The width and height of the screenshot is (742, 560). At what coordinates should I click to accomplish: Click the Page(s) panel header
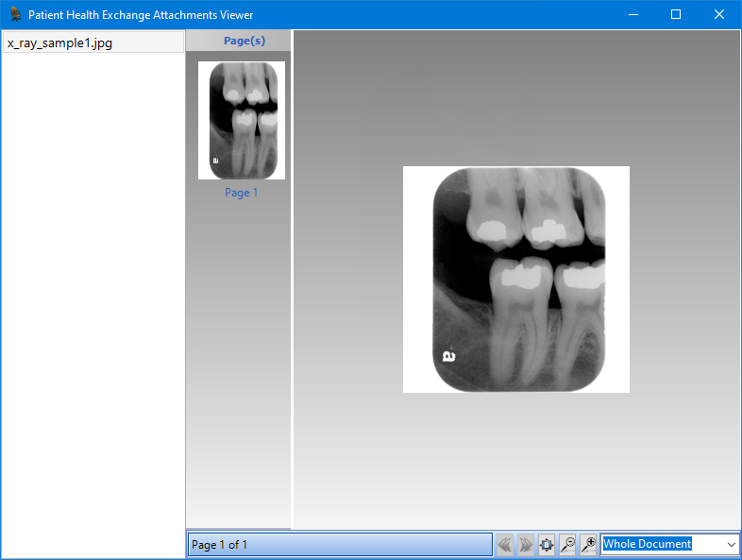tap(244, 42)
